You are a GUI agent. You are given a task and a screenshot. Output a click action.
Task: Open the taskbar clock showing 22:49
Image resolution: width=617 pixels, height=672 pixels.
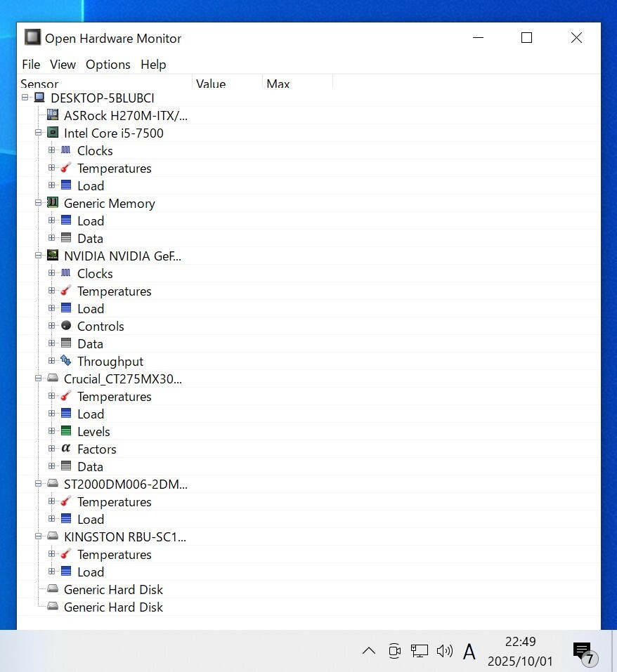click(x=520, y=652)
